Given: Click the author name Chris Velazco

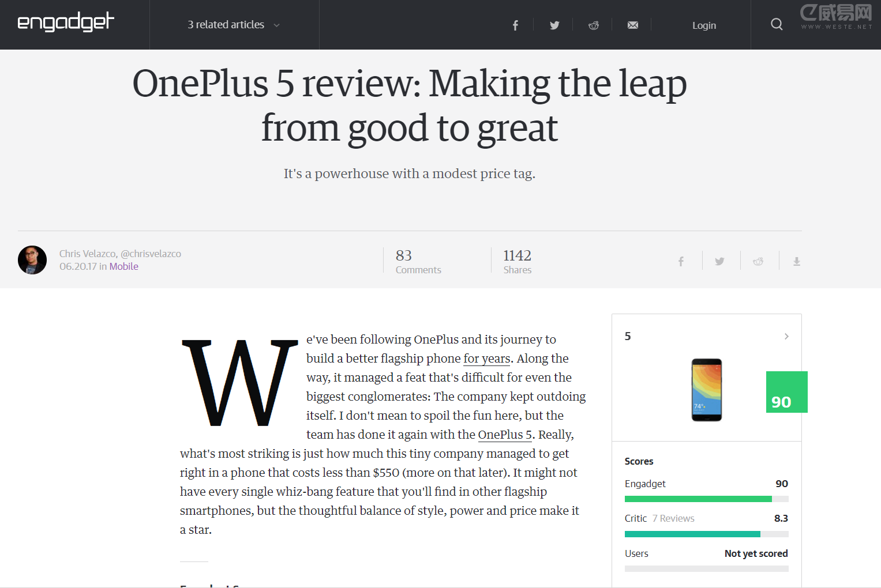Looking at the screenshot, I should (87, 254).
